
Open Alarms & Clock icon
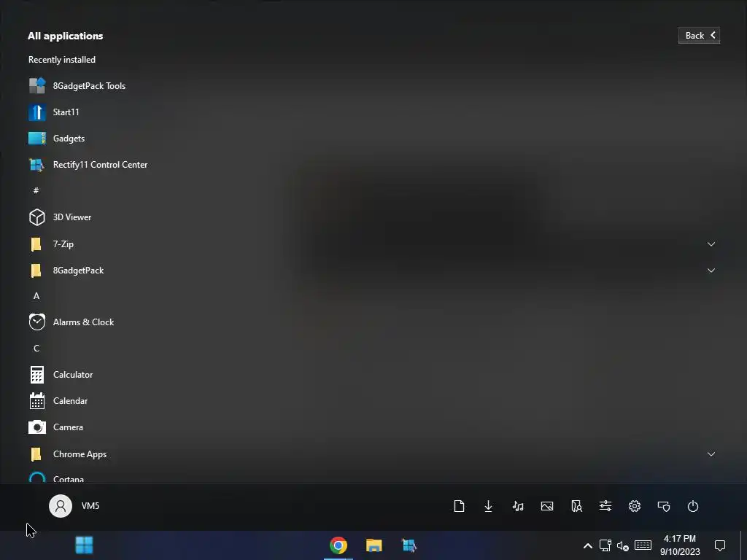[x=37, y=322]
